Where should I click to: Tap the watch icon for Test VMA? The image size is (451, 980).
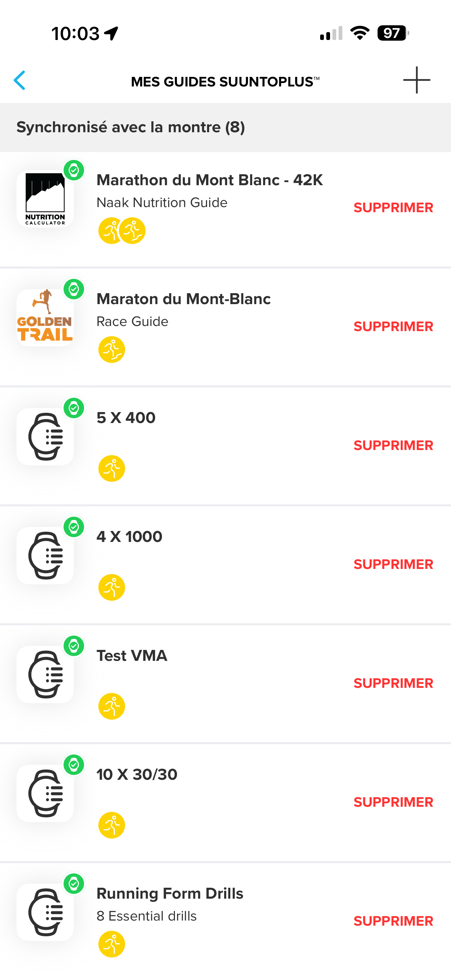point(45,674)
